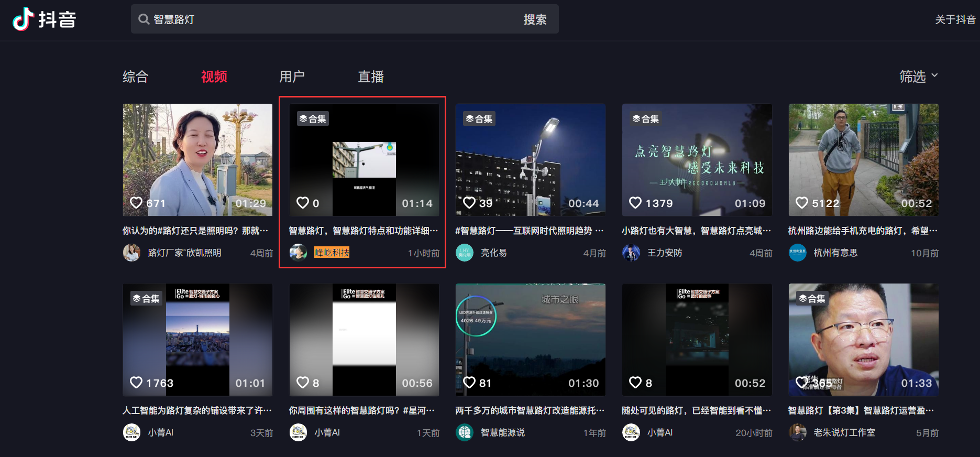Play the 点亮智慧路灯 感受未来科技 video
Viewport: 980px width, 457px height.
coord(697,159)
